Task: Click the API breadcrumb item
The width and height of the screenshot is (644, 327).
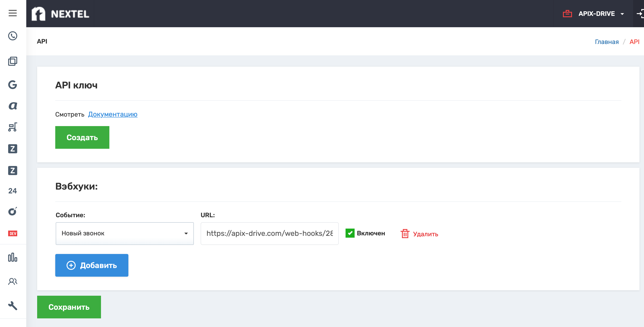Action: click(634, 42)
